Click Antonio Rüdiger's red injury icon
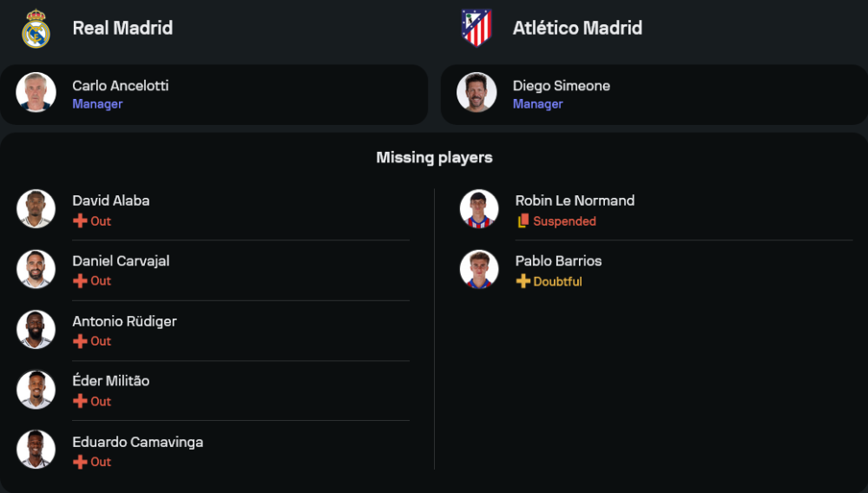Screen dimensions: 868x493 point(80,342)
